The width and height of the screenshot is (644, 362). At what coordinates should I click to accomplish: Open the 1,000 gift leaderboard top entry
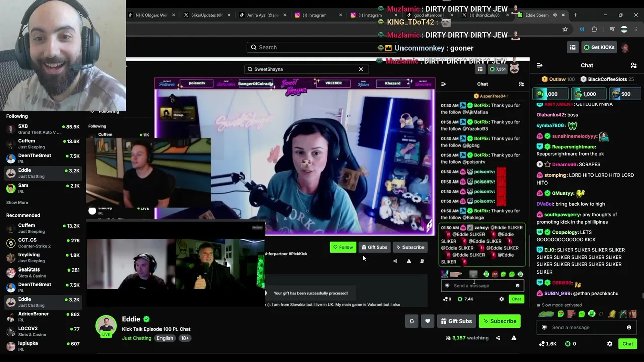pyautogui.click(x=550, y=94)
